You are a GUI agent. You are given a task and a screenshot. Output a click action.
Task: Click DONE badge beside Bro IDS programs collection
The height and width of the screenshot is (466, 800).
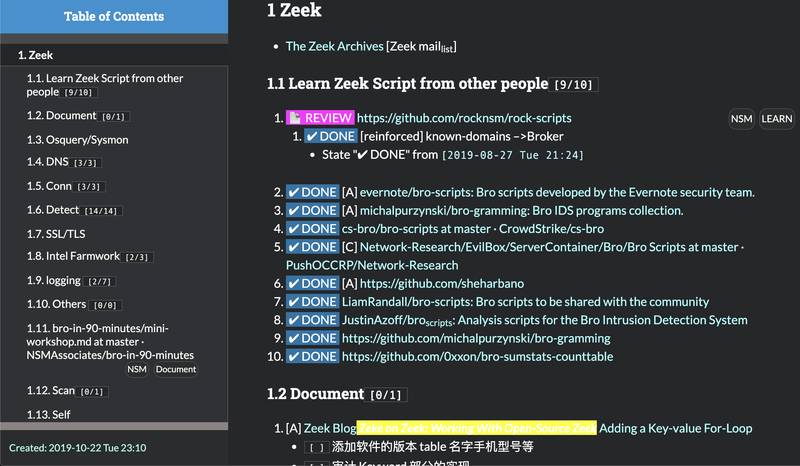click(x=312, y=210)
